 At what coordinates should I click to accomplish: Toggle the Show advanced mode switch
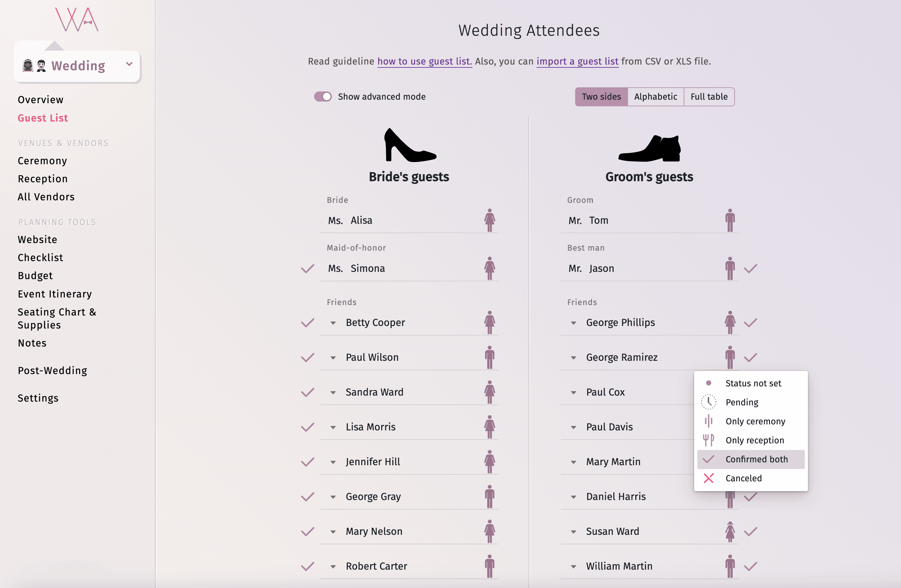pos(323,97)
